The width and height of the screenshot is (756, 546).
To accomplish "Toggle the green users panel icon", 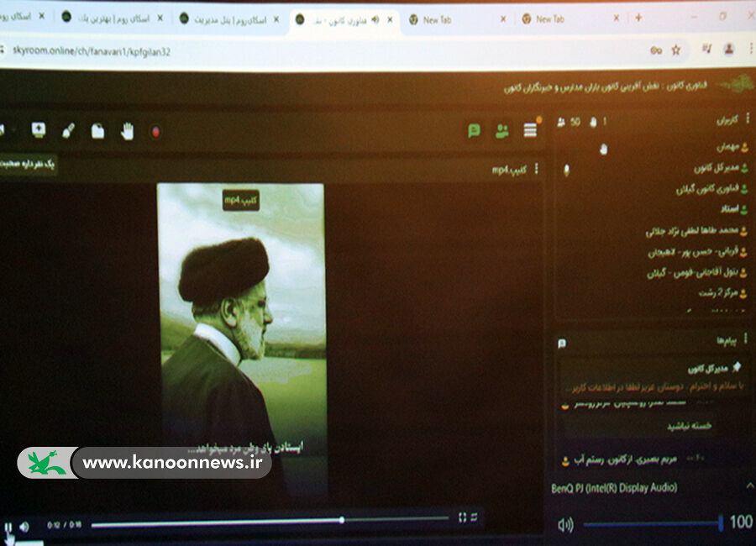I will point(502,130).
